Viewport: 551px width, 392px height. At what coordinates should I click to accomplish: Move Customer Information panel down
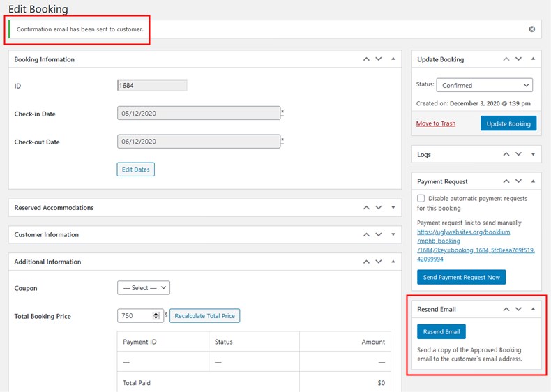point(379,234)
